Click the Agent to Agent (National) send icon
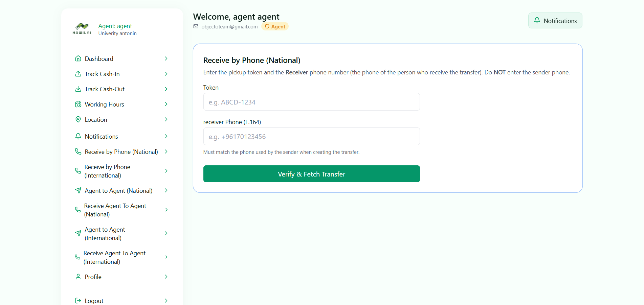This screenshot has width=644, height=305. [x=78, y=190]
